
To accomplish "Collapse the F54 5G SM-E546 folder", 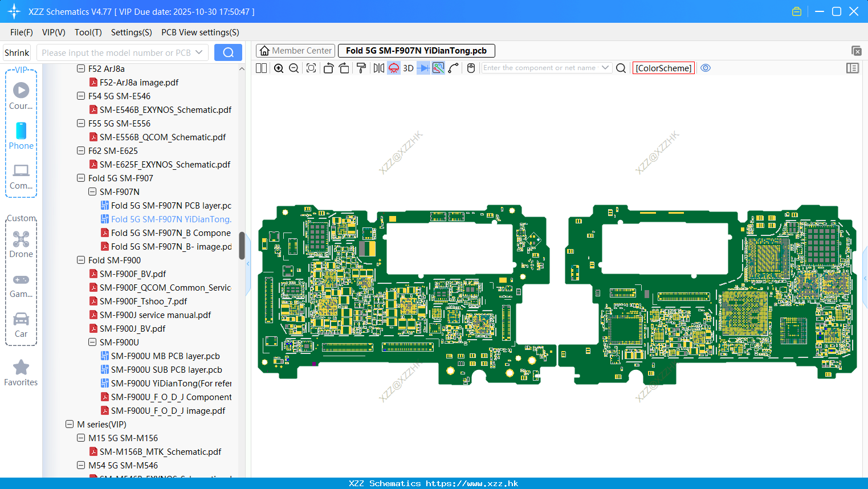I will point(81,96).
